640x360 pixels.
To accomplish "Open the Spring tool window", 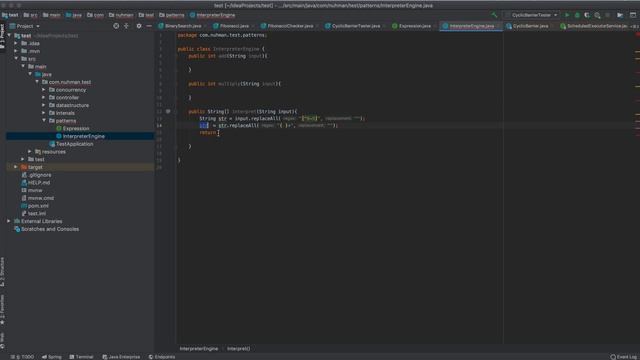I will [52, 357].
